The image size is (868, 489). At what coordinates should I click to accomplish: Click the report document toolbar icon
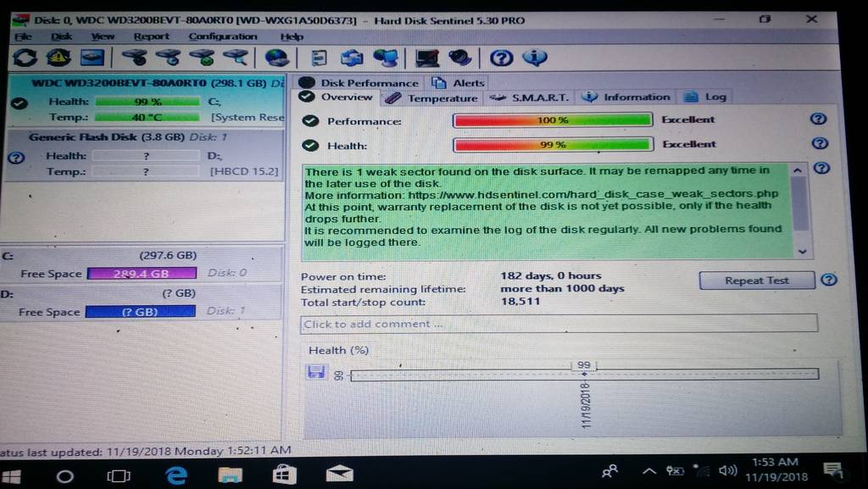[319, 58]
